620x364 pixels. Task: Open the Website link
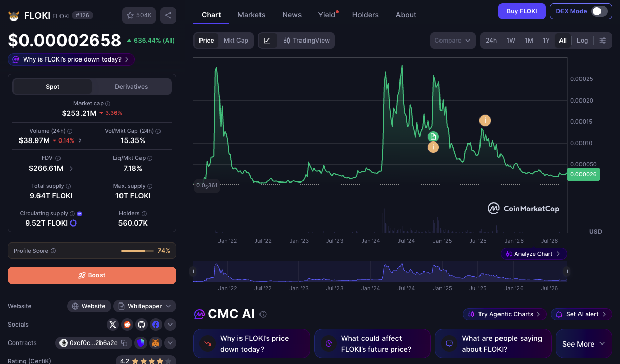[89, 306]
